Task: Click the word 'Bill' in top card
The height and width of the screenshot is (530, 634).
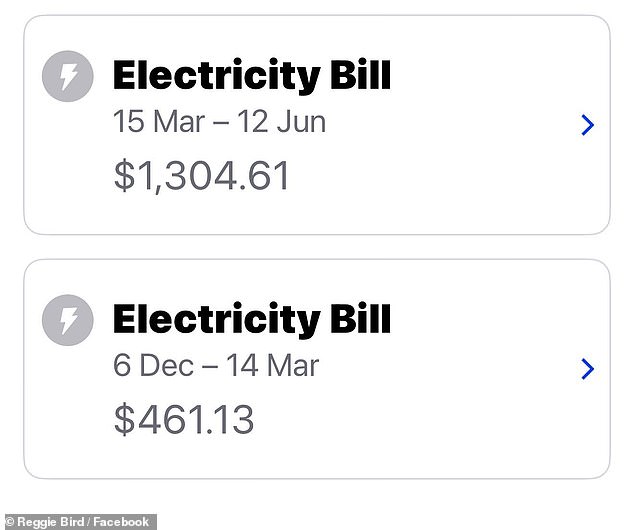Action: [361, 75]
